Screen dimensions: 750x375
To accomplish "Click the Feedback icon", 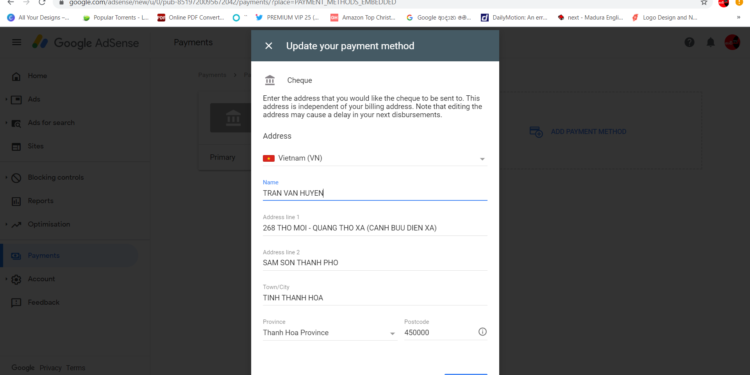I will click(x=16, y=303).
